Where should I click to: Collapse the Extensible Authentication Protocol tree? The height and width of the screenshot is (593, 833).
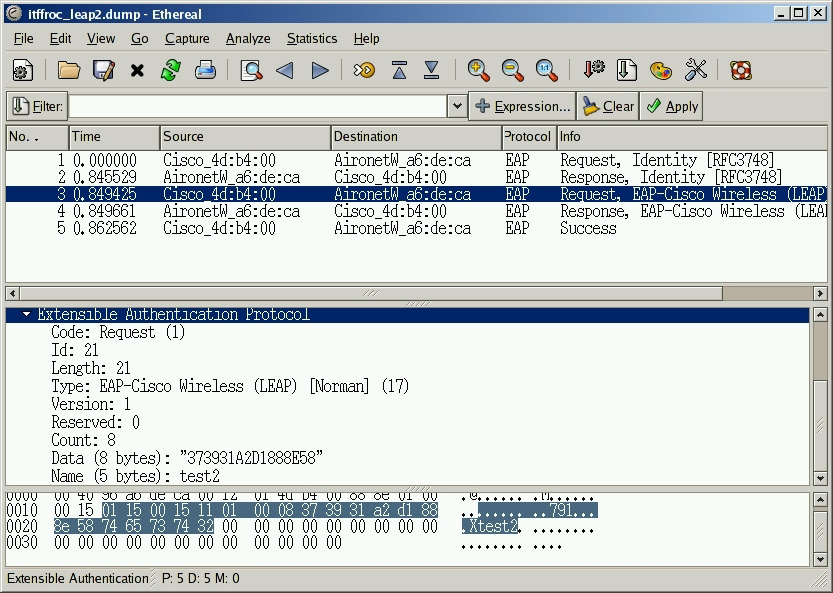pos(27,315)
